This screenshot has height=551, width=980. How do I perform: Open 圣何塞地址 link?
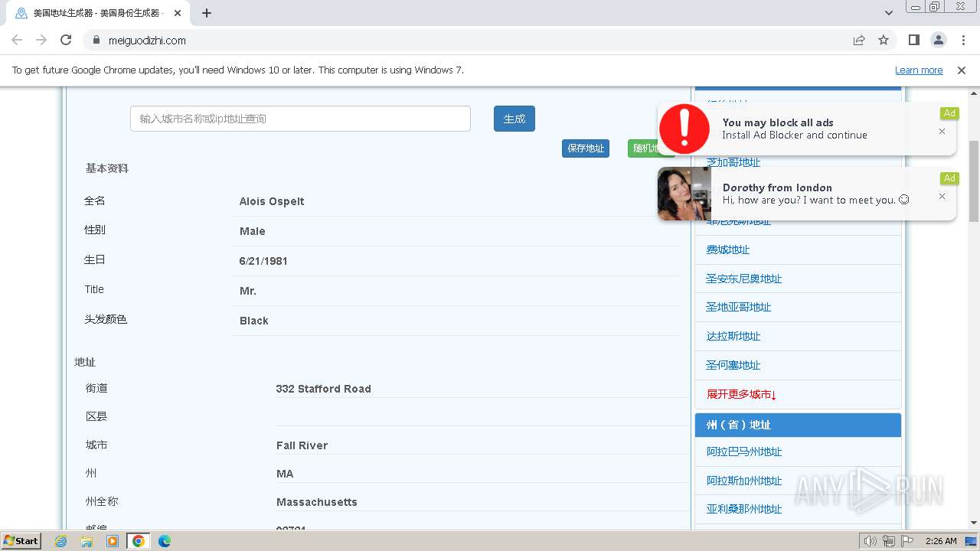coord(733,365)
